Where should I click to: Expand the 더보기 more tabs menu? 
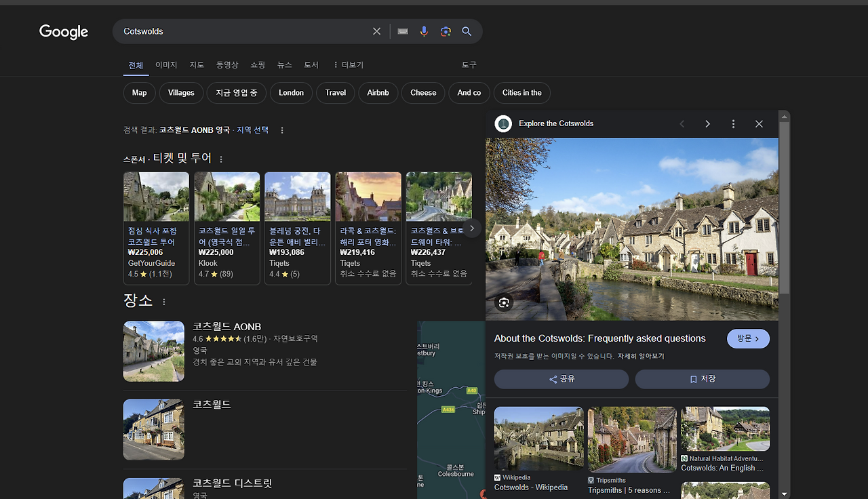click(x=348, y=65)
